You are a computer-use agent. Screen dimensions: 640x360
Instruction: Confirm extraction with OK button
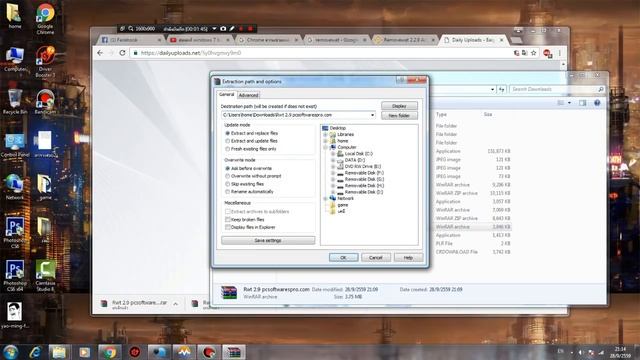343,258
